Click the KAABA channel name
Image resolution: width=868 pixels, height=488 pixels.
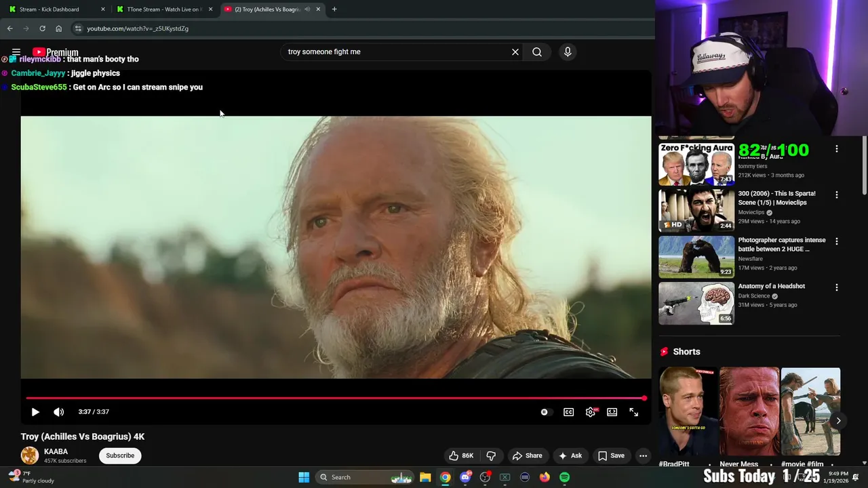(x=56, y=451)
